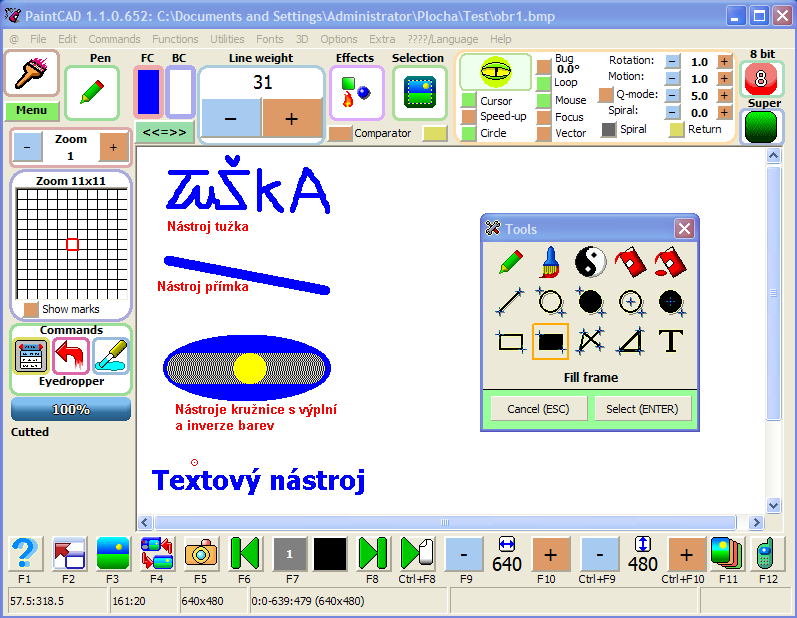The width and height of the screenshot is (797, 618).
Task: Activate the Eyedropper command icon
Action: (111, 356)
